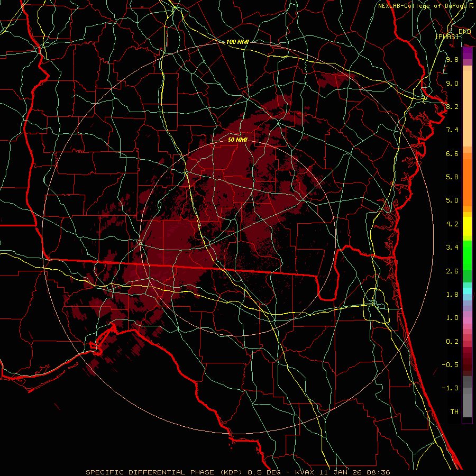Pick the bright green band of the color scale
Viewport: 476px width, 476px height.
click(467, 255)
